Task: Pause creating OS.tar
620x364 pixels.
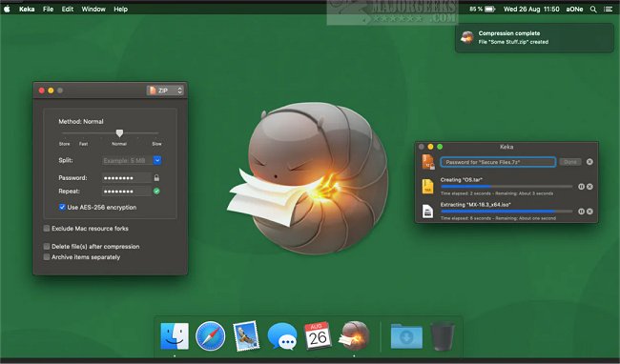Action: [x=581, y=187]
